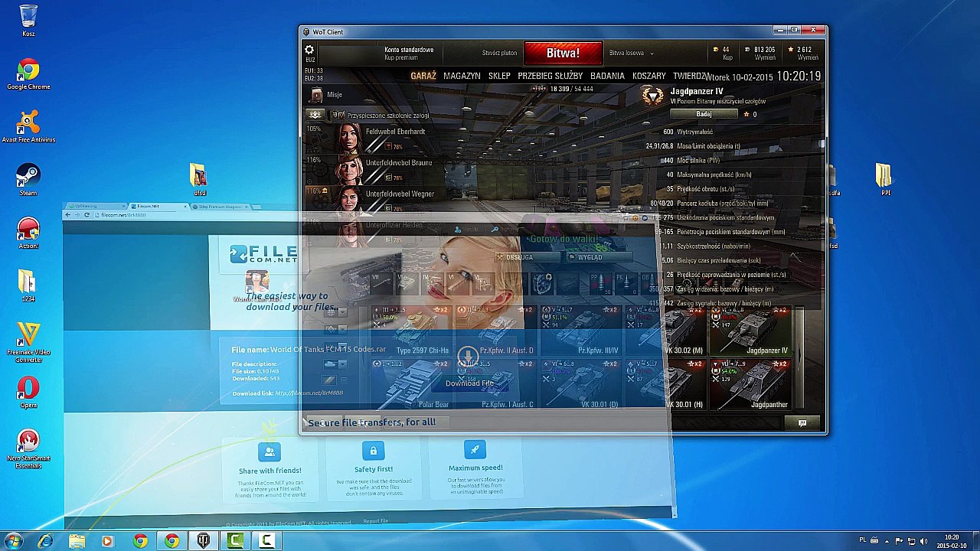This screenshot has width=980, height=551.
Task: Select the Type 2597 Chi-Ha tank card
Action: [412, 331]
